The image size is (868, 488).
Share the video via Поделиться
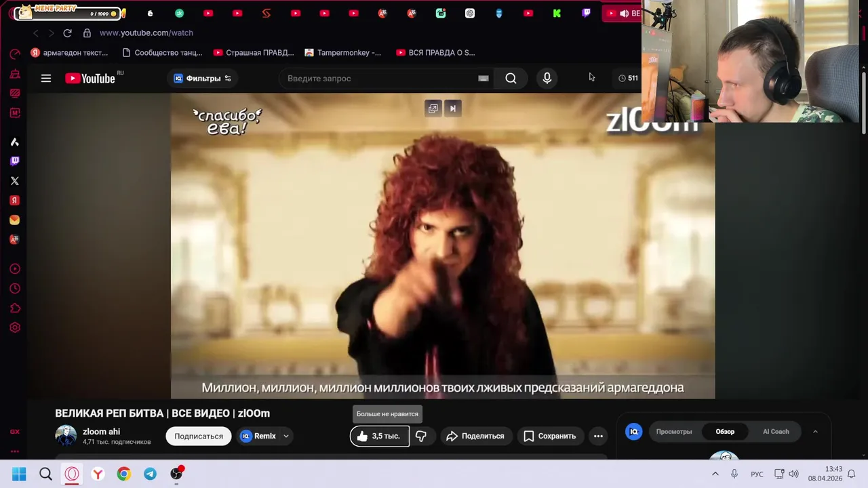tap(475, 436)
